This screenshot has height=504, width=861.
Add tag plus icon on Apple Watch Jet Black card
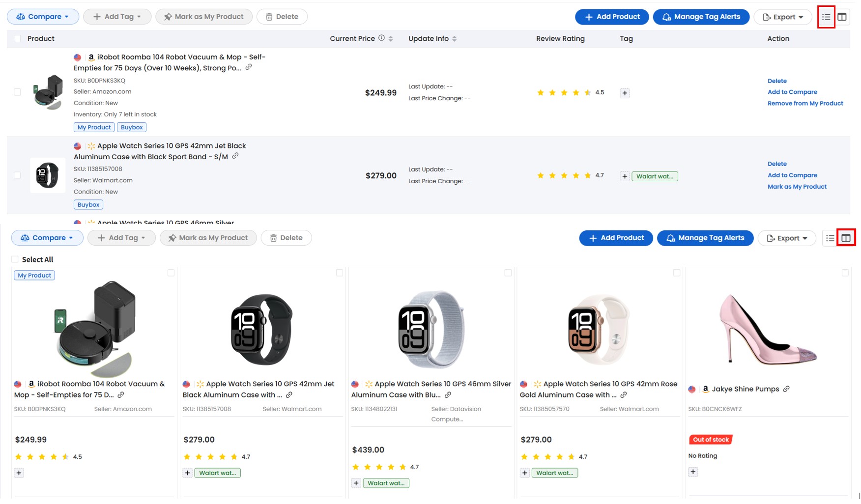click(x=187, y=473)
